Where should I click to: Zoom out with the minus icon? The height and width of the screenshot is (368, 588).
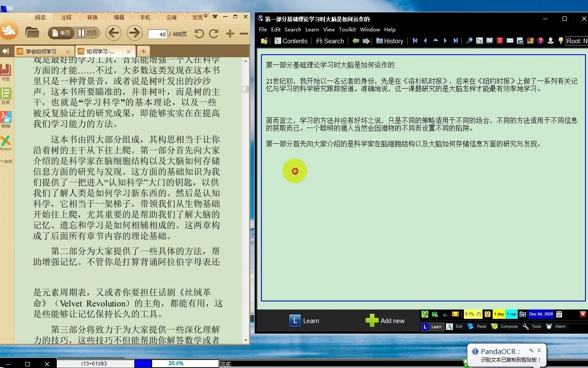coord(244,33)
